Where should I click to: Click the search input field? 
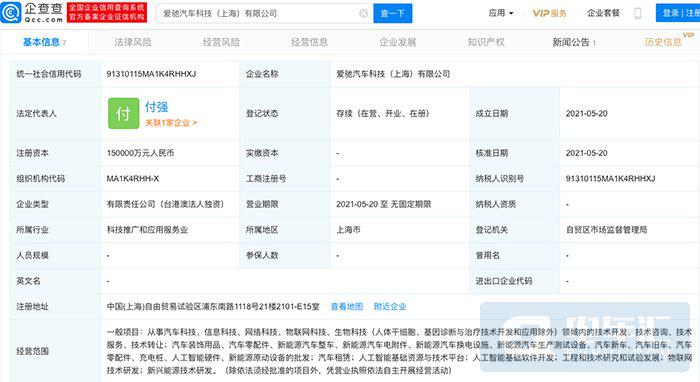[x=264, y=13]
